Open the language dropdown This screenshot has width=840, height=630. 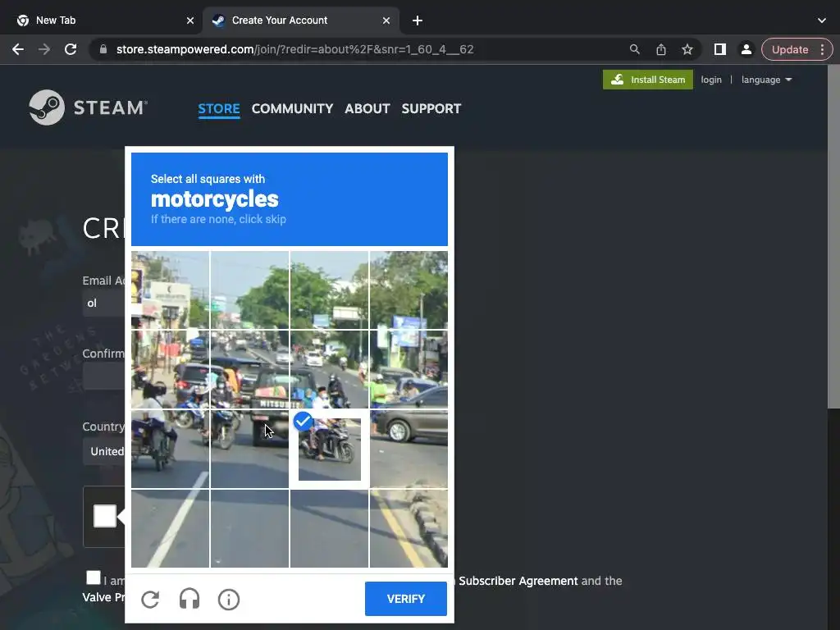point(767,80)
